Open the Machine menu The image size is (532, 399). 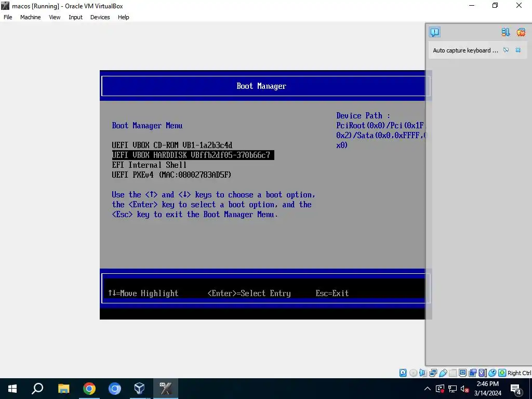30,17
